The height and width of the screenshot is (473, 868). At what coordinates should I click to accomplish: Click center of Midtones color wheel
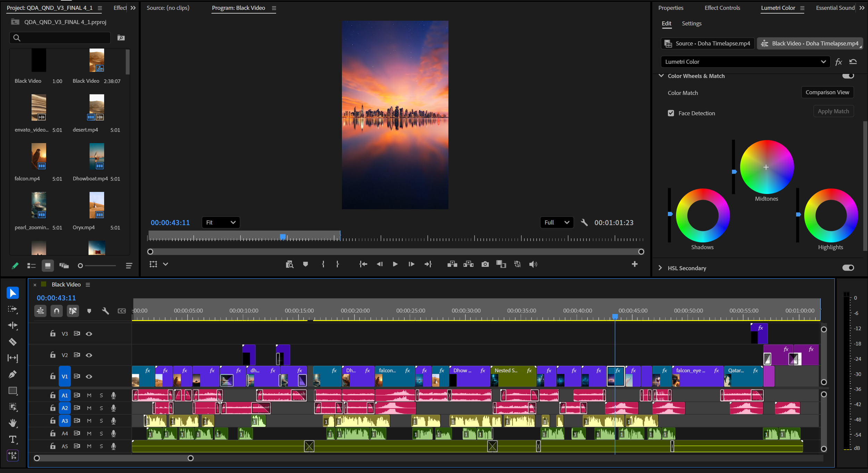click(x=766, y=167)
